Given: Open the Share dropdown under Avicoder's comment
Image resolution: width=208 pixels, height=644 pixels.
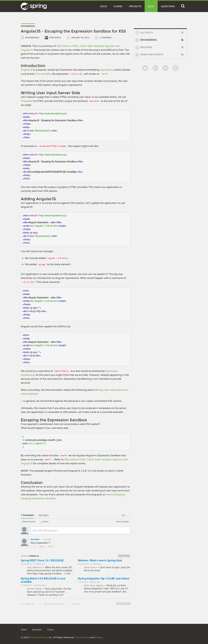Looking at the screenshot, I should coord(51,546).
